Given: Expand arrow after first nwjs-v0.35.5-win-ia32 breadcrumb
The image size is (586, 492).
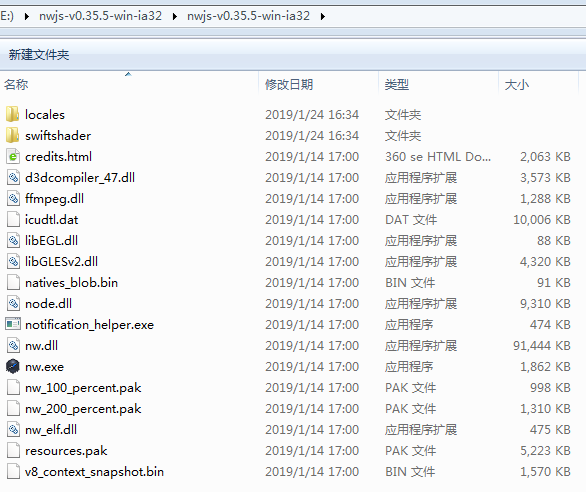Looking at the screenshot, I should click(175, 16).
